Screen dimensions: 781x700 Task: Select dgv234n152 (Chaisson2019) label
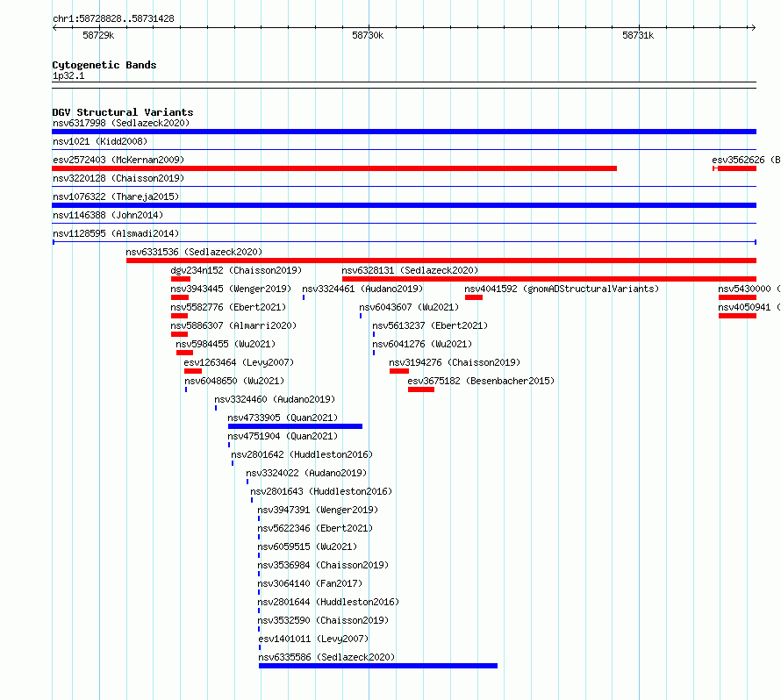[x=236, y=270]
